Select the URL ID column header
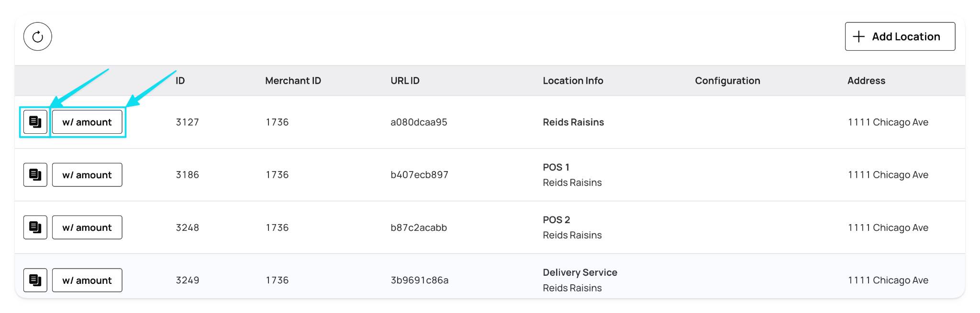Viewport: 980px width, 313px height. (405, 81)
